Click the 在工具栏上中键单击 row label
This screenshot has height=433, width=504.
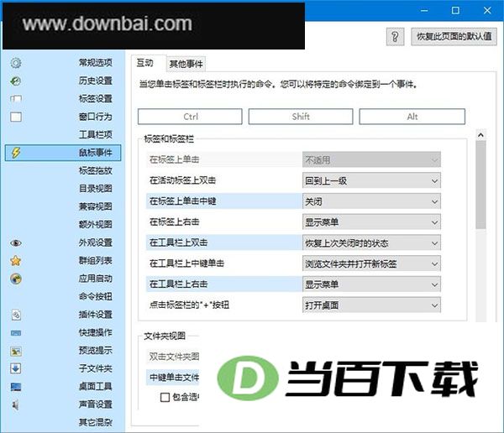tap(186, 263)
